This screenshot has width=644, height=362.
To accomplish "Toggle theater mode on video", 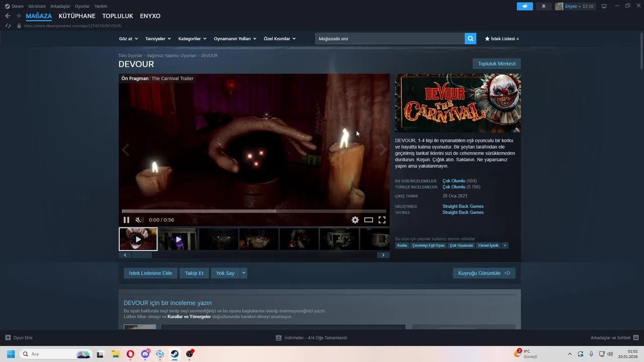I will click(x=368, y=220).
